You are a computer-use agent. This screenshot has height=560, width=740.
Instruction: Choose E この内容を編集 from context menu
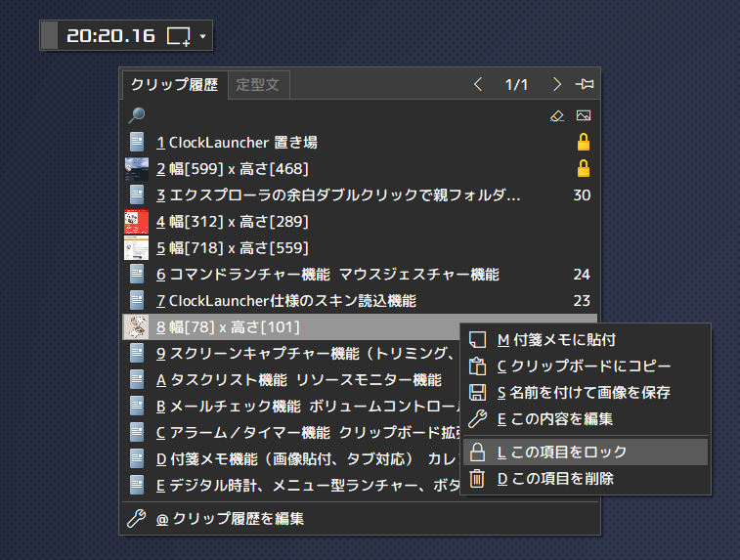[586, 419]
